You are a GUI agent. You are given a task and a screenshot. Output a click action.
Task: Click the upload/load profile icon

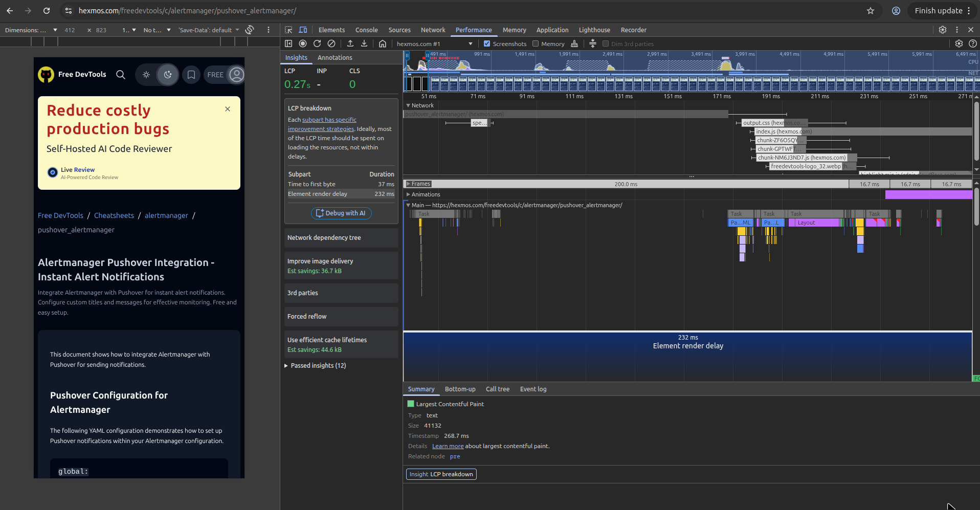coord(350,44)
